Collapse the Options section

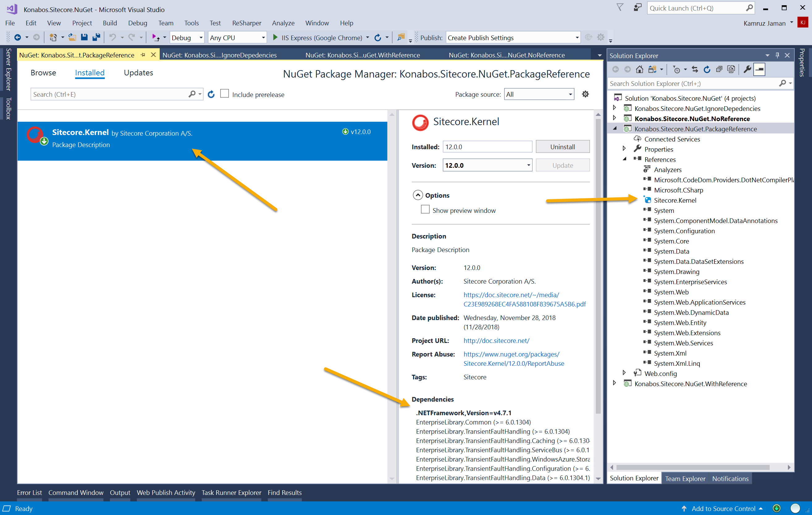[x=418, y=195]
